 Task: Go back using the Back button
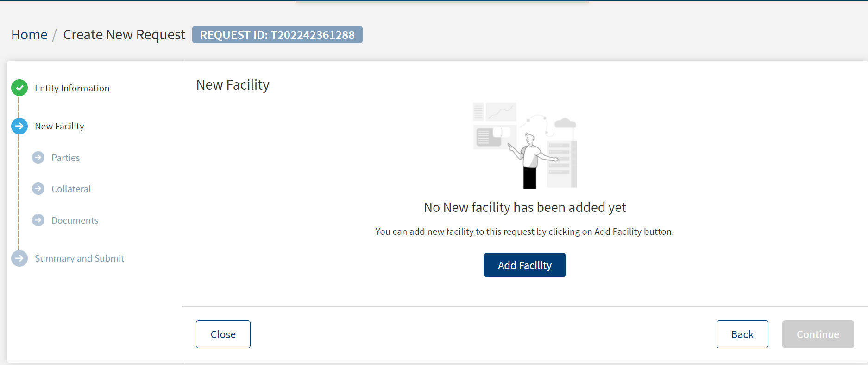pyautogui.click(x=742, y=334)
